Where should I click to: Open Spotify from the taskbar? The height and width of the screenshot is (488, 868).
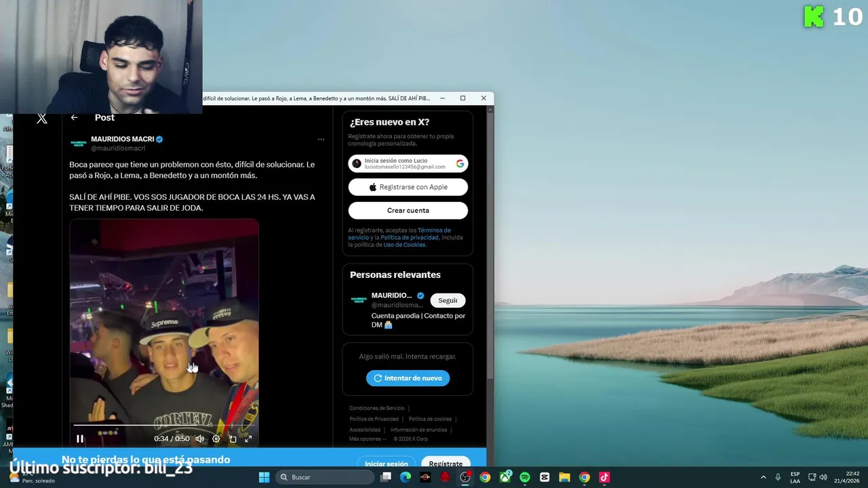525,477
